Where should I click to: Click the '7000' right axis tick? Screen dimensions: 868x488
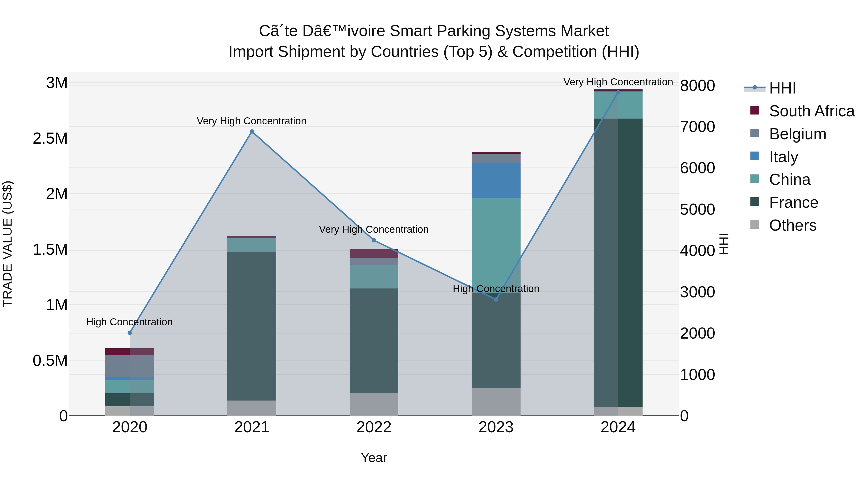coord(698,127)
